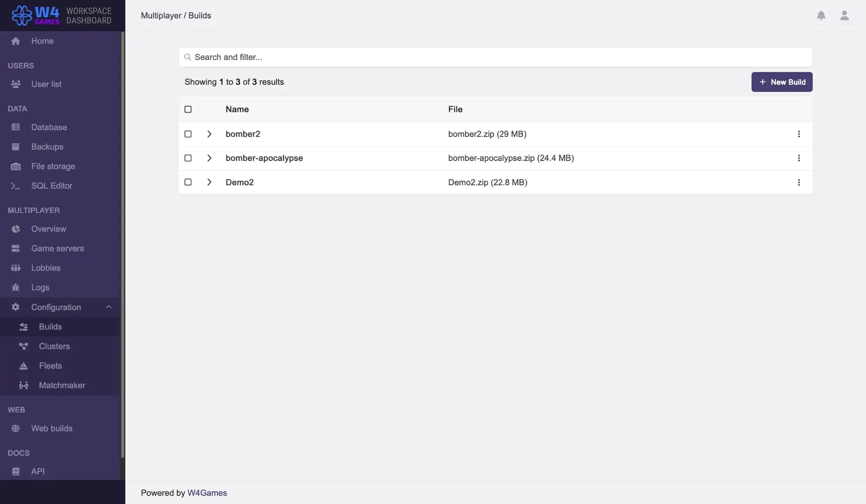Expand the Demo2 build row chevron
866x504 pixels.
pyautogui.click(x=209, y=183)
